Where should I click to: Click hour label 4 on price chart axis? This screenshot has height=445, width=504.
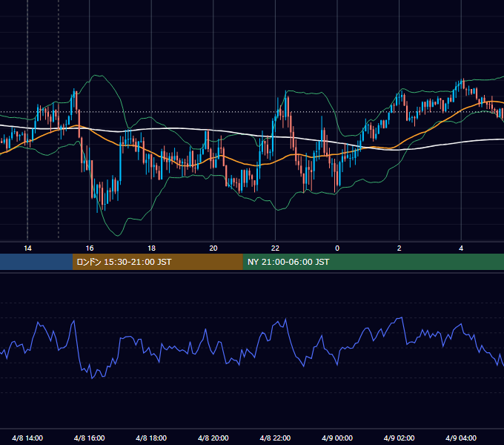(x=461, y=248)
